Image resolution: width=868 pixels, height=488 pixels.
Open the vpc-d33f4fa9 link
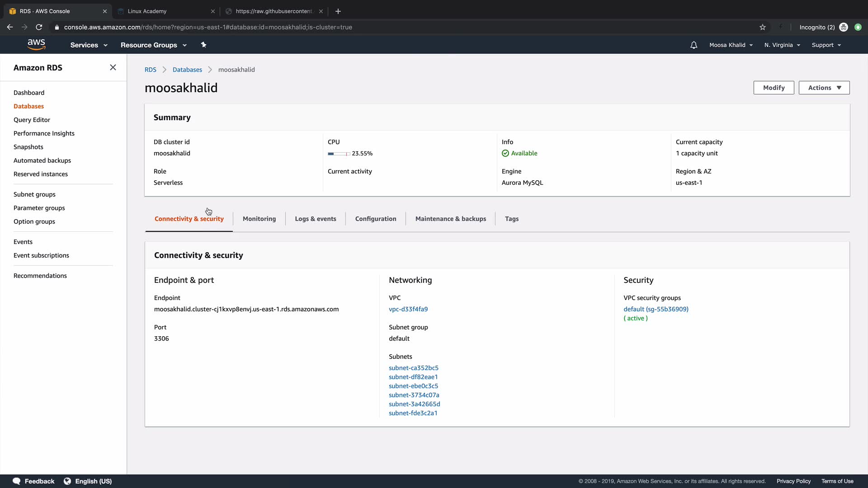pyautogui.click(x=408, y=309)
